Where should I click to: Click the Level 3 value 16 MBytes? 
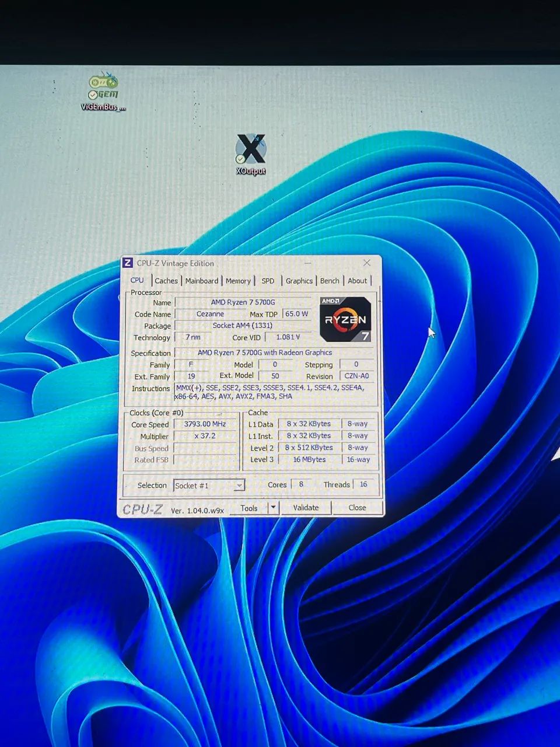pos(309,460)
